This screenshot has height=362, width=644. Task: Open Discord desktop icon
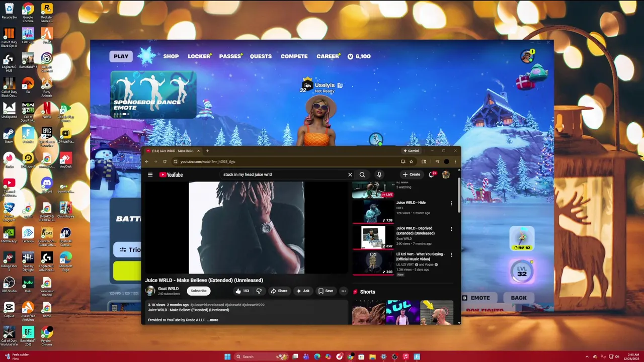(x=47, y=185)
